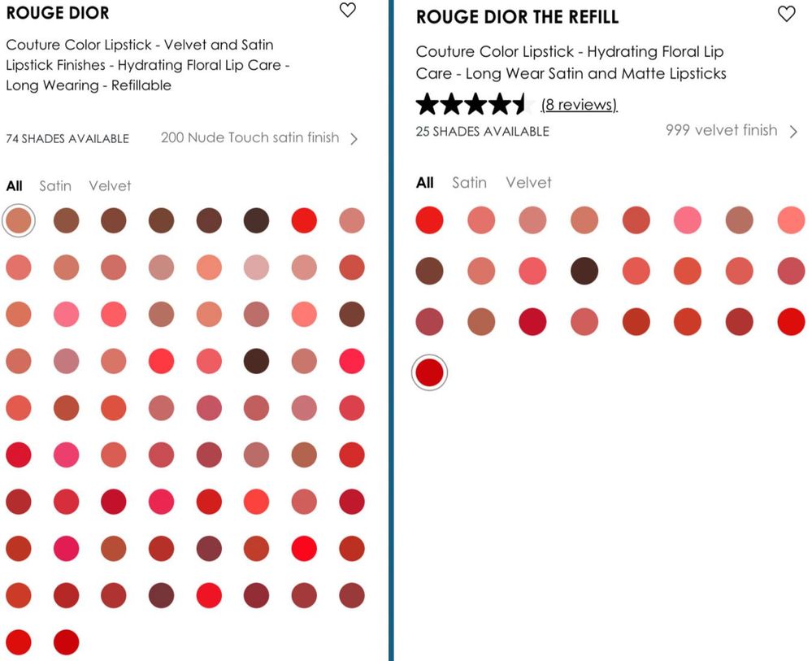Choose the first red swatch in The Refill grid
The width and height of the screenshot is (812, 661).
coord(429,220)
